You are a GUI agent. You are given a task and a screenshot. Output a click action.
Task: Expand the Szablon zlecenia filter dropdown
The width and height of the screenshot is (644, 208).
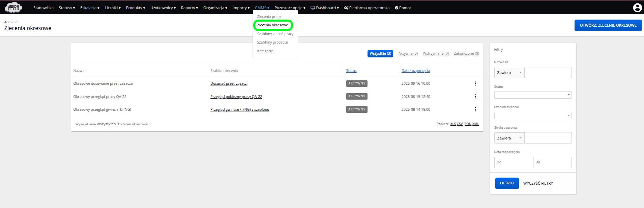(x=533, y=115)
